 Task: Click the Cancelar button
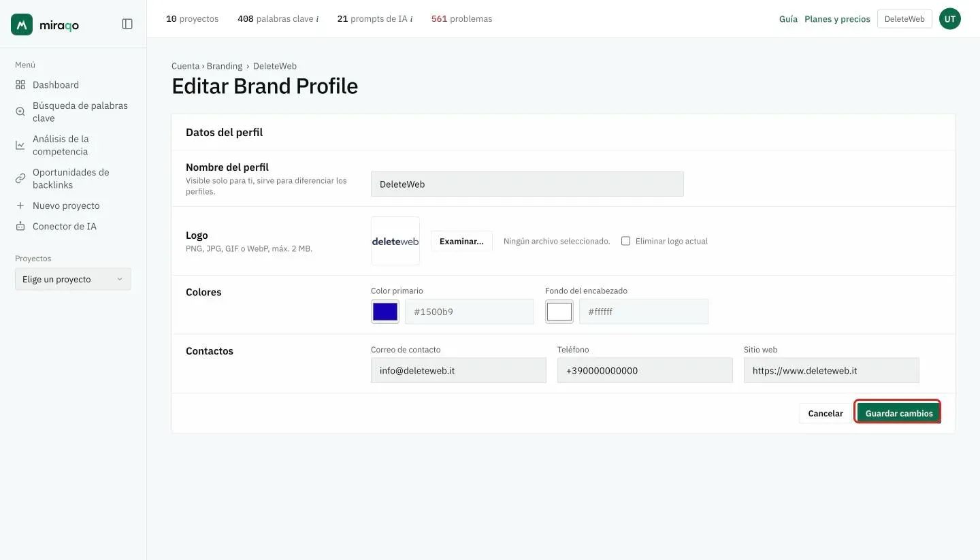[826, 413]
